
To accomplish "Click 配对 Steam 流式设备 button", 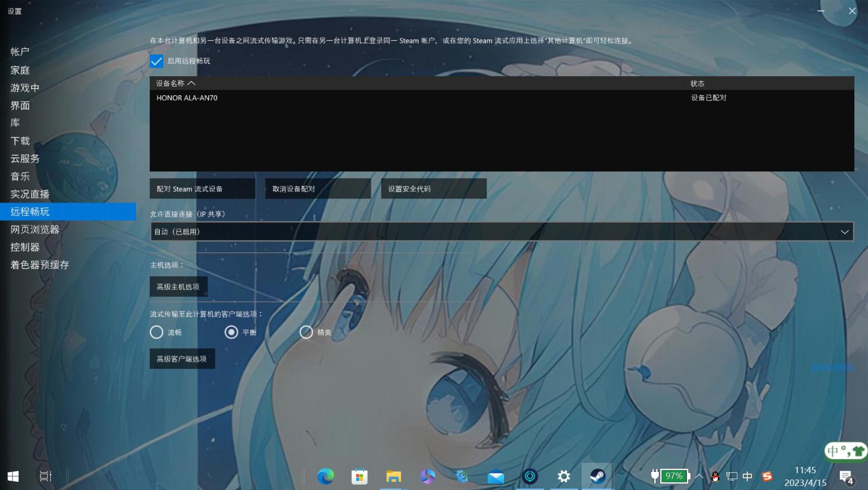I will coord(202,189).
